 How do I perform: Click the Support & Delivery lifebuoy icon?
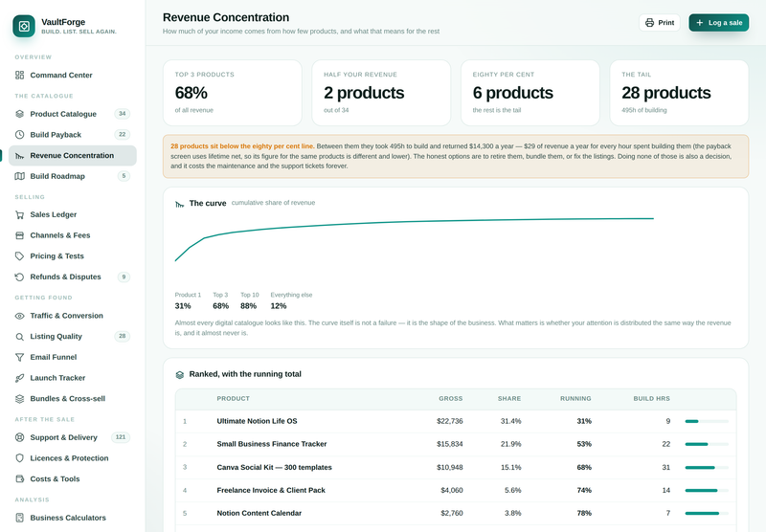[19, 437]
